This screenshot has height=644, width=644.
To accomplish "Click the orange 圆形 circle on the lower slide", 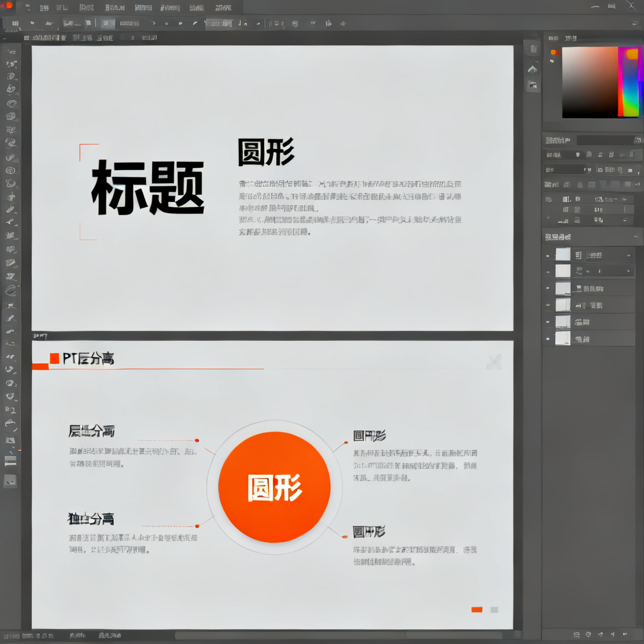I will (274, 487).
